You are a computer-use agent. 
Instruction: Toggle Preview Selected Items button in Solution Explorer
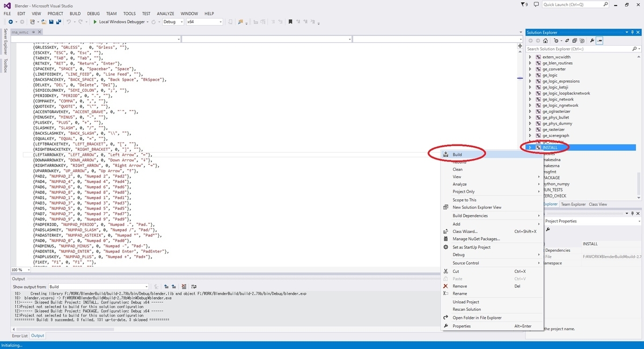[x=599, y=40]
